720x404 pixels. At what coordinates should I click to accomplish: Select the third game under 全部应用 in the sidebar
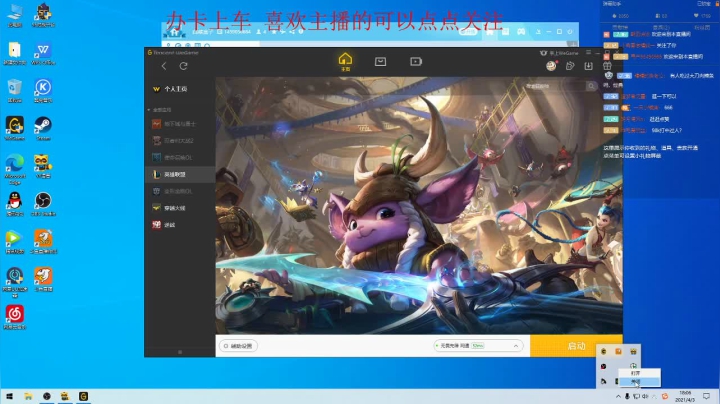tap(180, 157)
